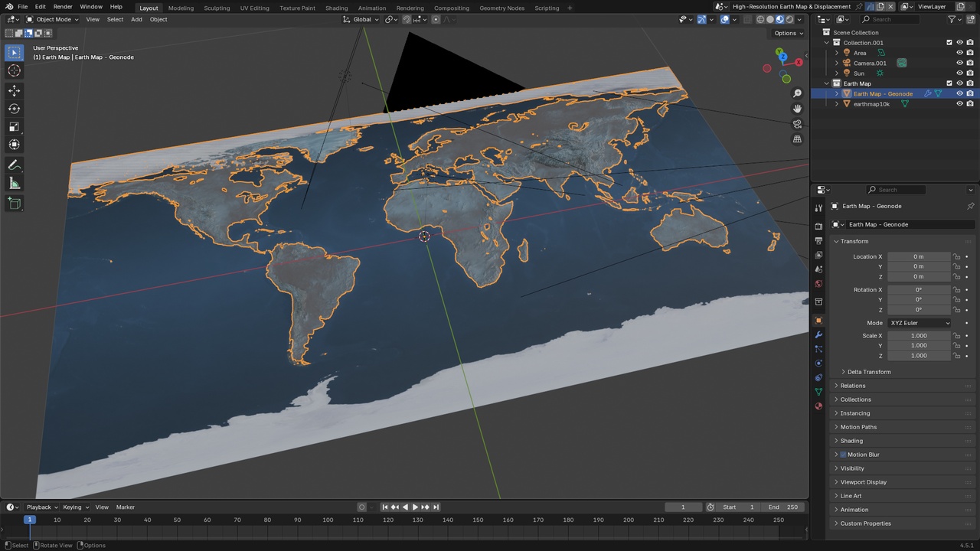Expand the Viewport Display panel
980x551 pixels.
point(863,482)
